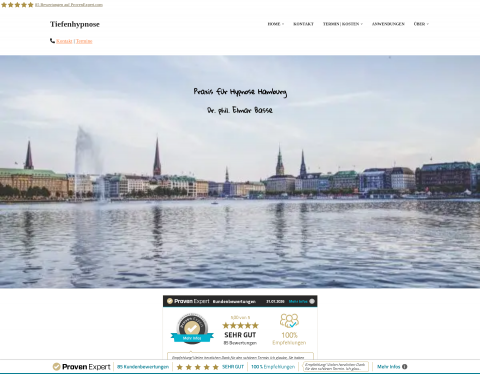Image resolution: width=480 pixels, height=374 pixels.
Task: Open '85 Kundenbewertungen' in bottom bar
Action: [x=143, y=367]
